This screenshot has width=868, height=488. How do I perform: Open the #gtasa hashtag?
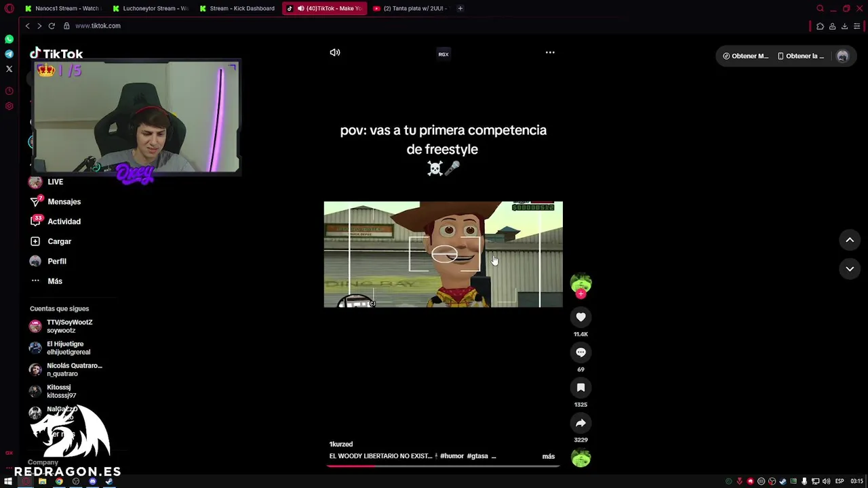click(477, 456)
